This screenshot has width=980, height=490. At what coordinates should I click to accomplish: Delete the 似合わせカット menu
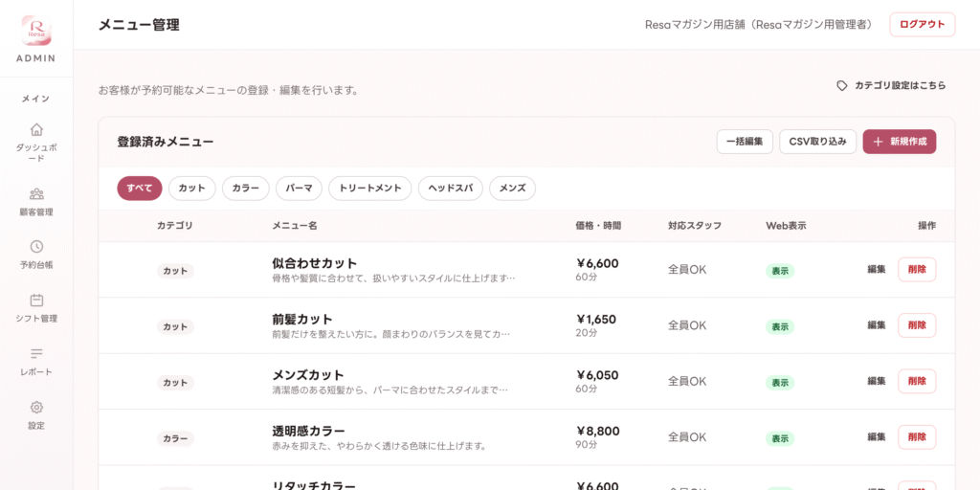coord(917,269)
